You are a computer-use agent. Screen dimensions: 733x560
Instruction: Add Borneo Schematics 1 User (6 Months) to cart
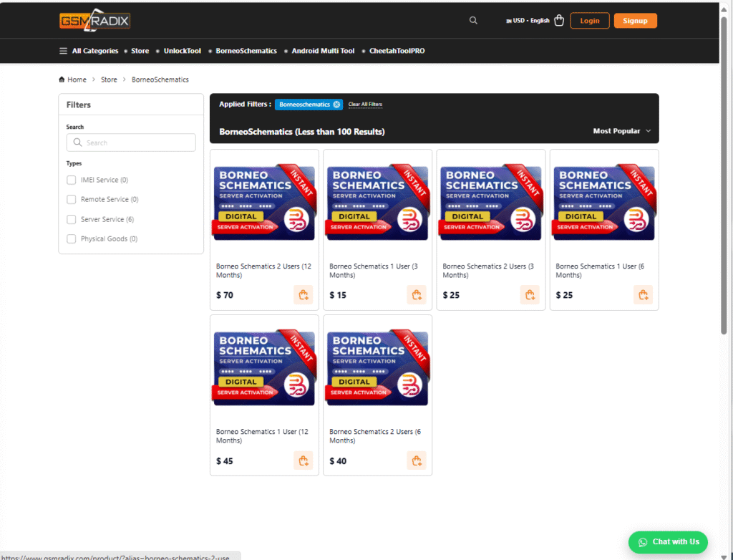point(643,295)
